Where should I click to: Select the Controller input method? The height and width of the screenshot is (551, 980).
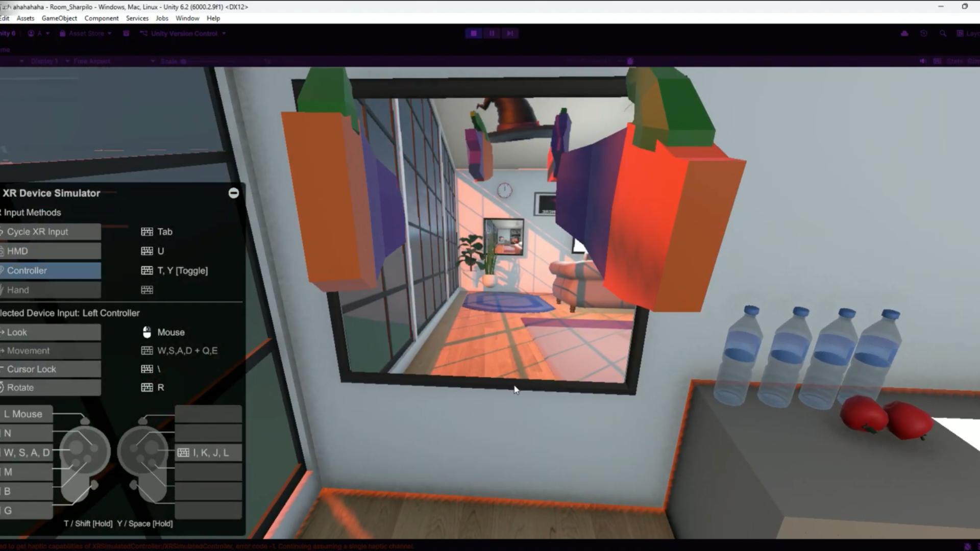pyautogui.click(x=50, y=270)
